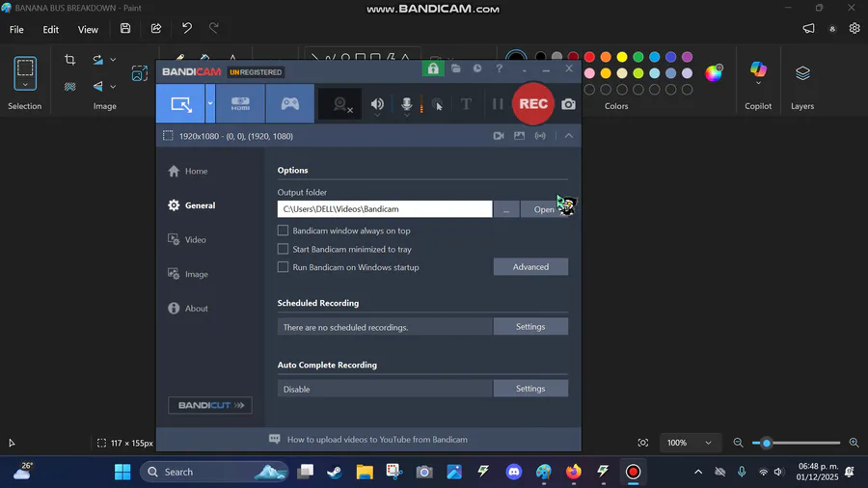The image size is (868, 488).
Task: Click the video list icon in status bar
Action: pos(499,136)
